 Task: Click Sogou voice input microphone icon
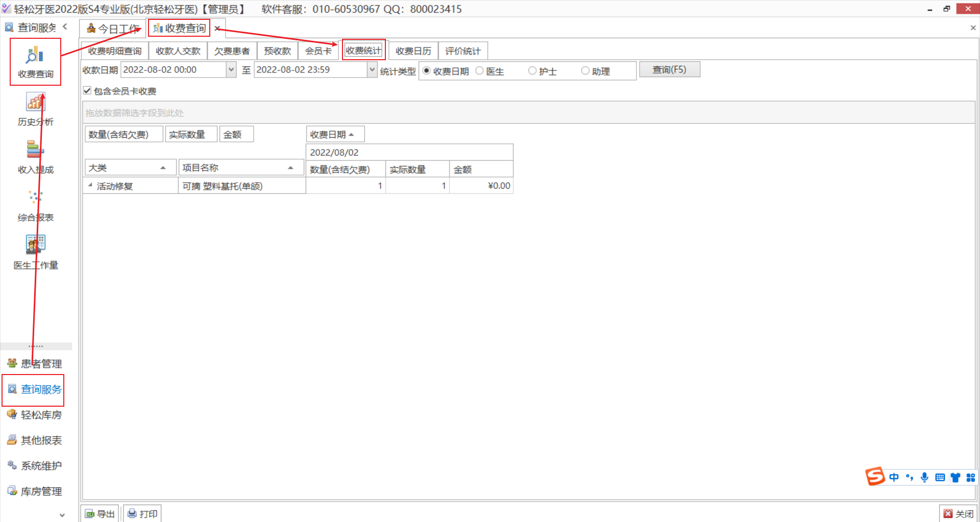point(924,477)
